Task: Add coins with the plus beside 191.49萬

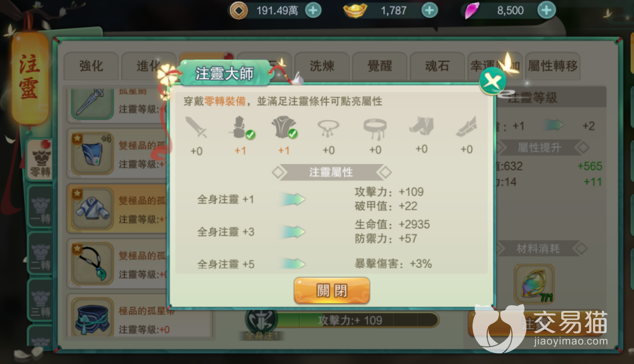Action: tap(313, 10)
